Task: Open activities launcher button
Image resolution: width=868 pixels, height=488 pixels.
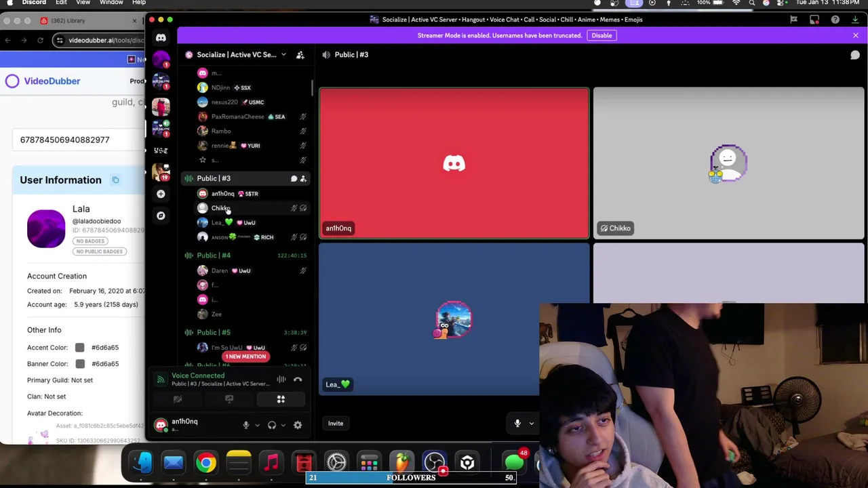Action: click(281, 400)
